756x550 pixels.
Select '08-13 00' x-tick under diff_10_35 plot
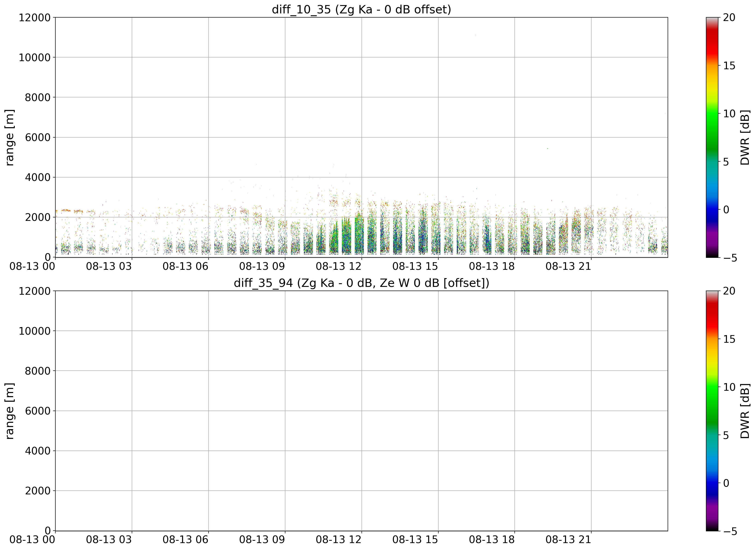[32, 266]
